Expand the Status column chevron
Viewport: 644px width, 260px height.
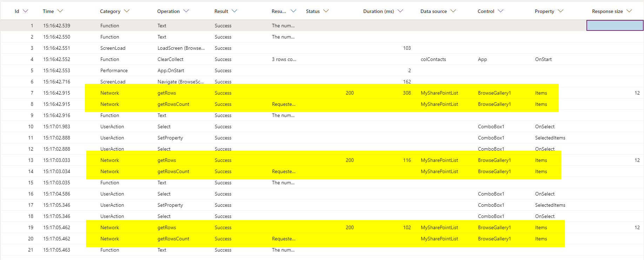(326, 11)
